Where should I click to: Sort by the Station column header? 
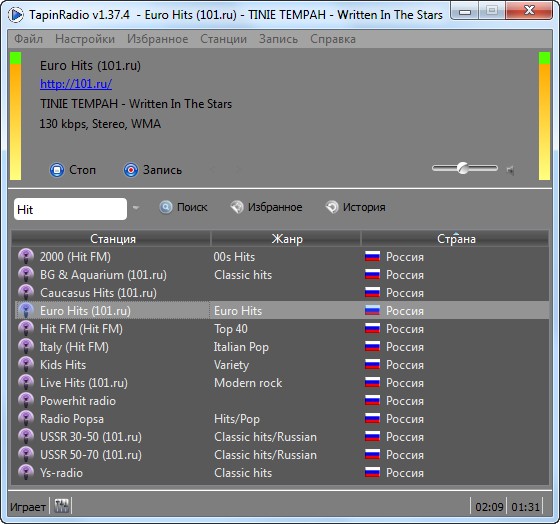pos(112,239)
